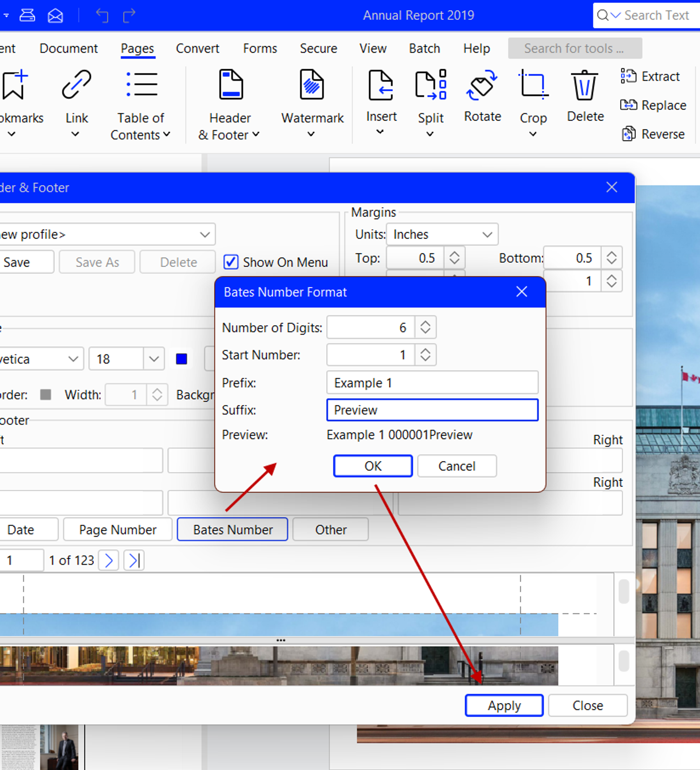Switch to the Secure tab
700x770 pixels.
pos(318,48)
